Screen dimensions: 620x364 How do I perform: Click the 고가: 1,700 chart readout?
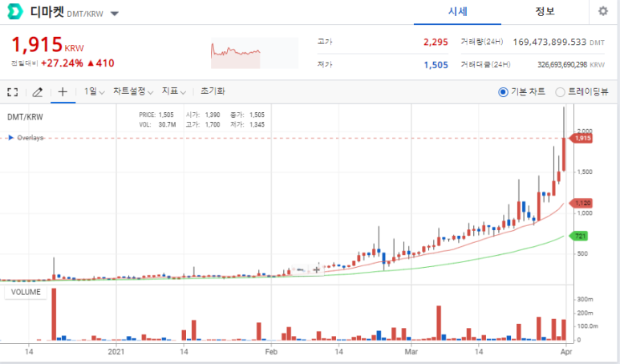[203, 124]
